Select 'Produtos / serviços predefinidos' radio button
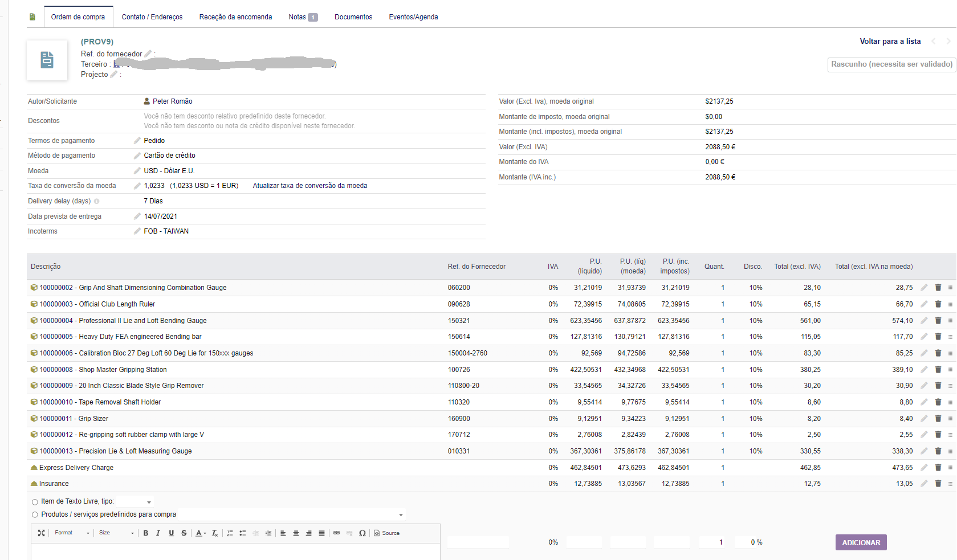 coord(35,515)
